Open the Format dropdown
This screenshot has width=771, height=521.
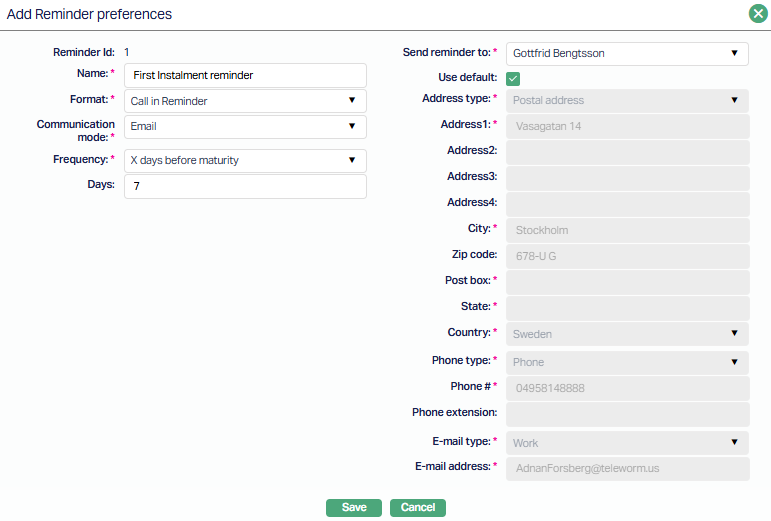point(245,101)
